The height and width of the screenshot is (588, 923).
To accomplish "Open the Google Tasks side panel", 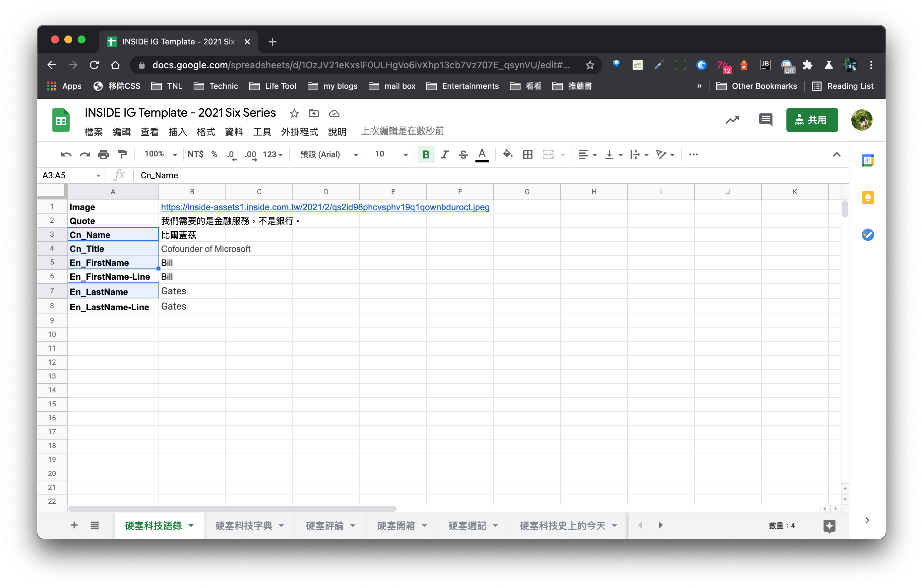I will [867, 235].
